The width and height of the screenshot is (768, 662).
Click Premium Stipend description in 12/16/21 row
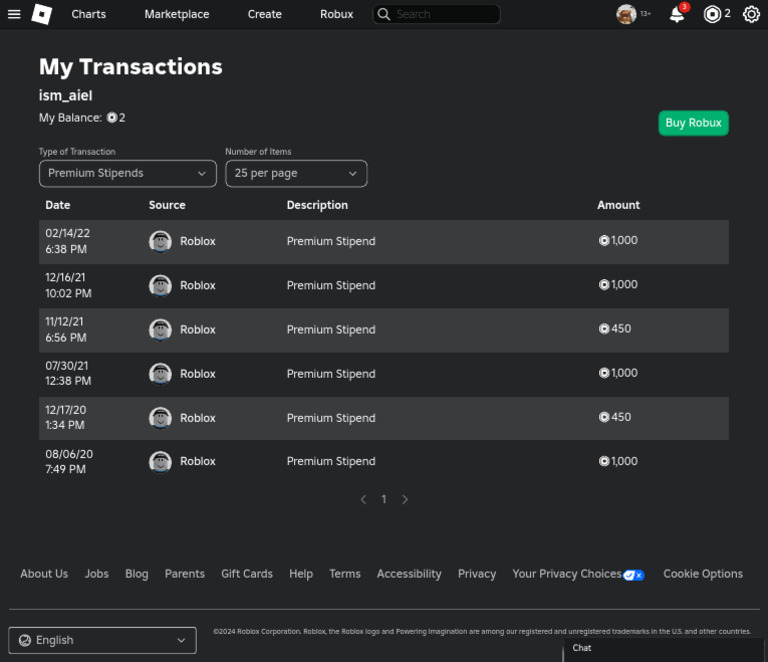click(331, 285)
